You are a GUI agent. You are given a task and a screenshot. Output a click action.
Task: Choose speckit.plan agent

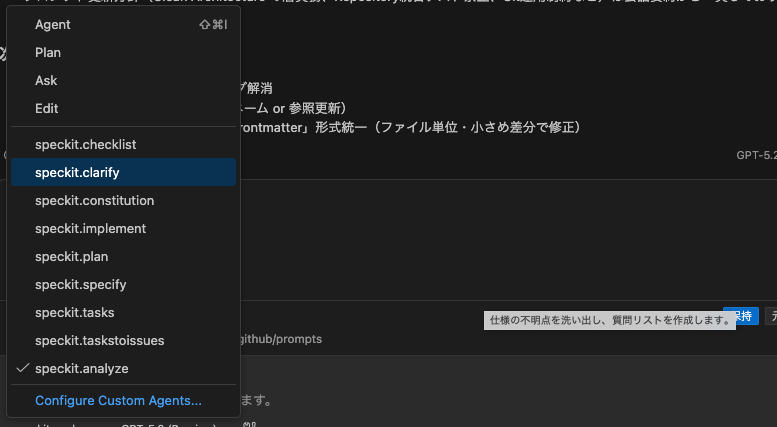(x=123, y=257)
